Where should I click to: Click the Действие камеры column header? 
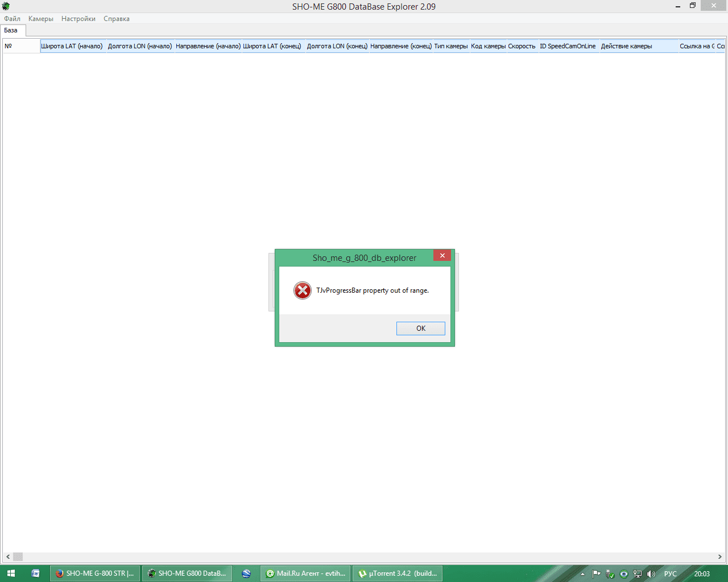pyautogui.click(x=626, y=47)
